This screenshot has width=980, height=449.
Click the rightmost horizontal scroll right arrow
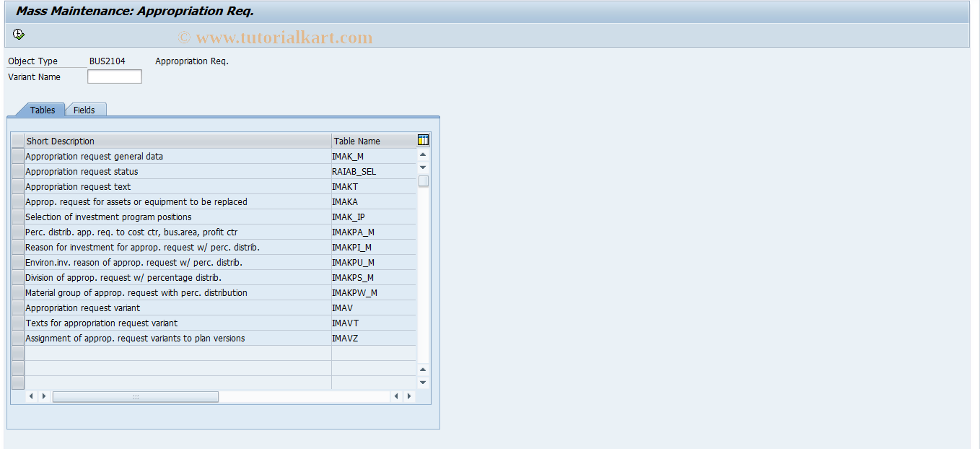[410, 396]
